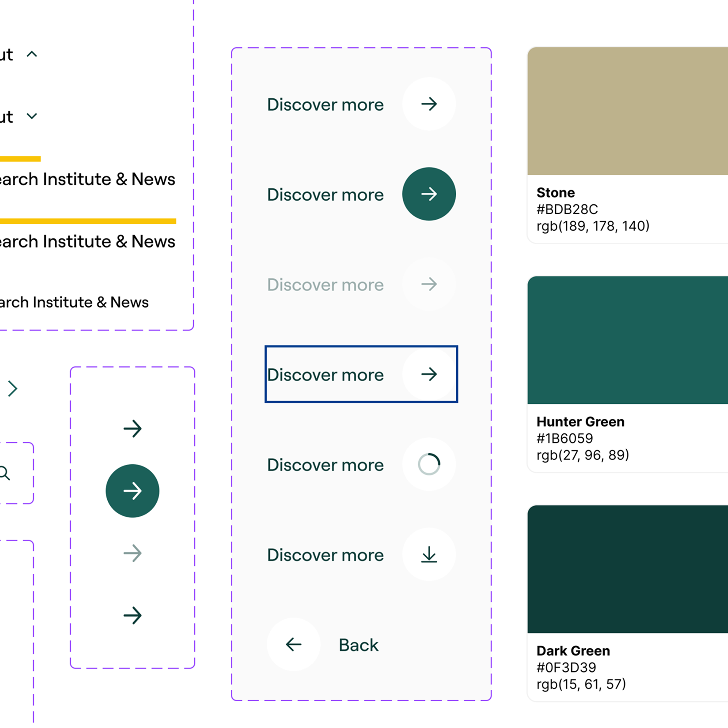The width and height of the screenshot is (728, 728).
Task: Click the right-pointing chevron on the left edge
Action: click(x=13, y=389)
